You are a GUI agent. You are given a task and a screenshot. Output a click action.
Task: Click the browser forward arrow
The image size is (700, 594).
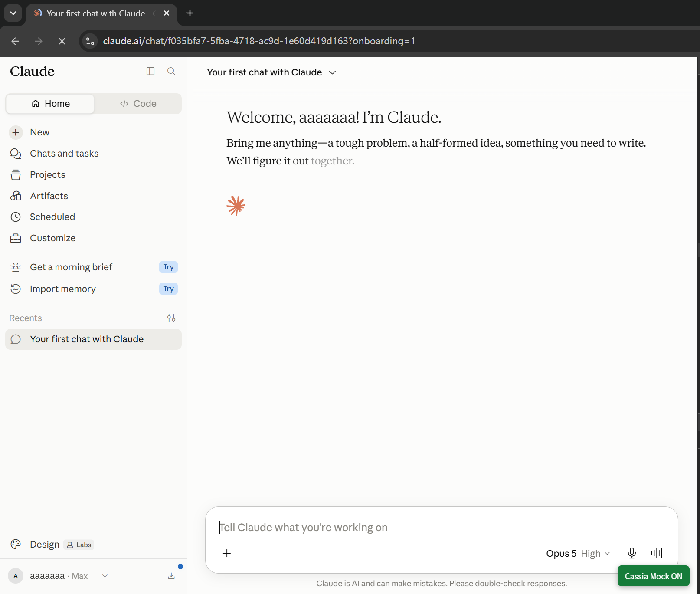pyautogui.click(x=39, y=41)
